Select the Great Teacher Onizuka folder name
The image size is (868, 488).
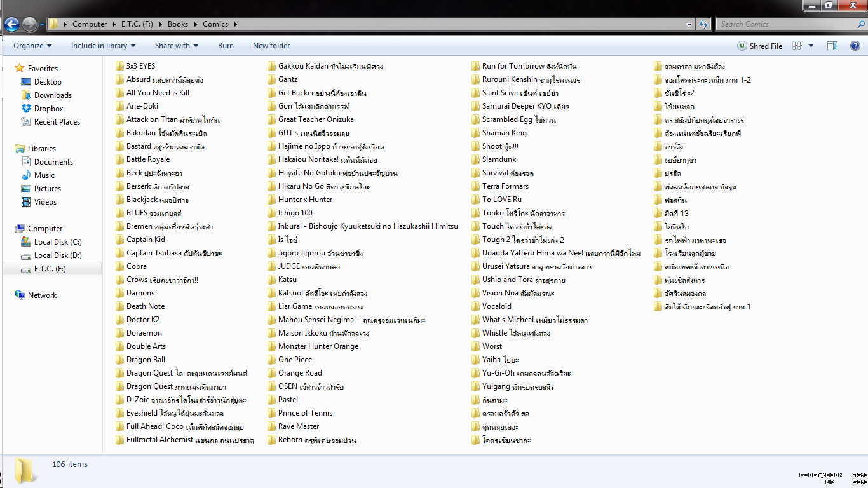(316, 119)
